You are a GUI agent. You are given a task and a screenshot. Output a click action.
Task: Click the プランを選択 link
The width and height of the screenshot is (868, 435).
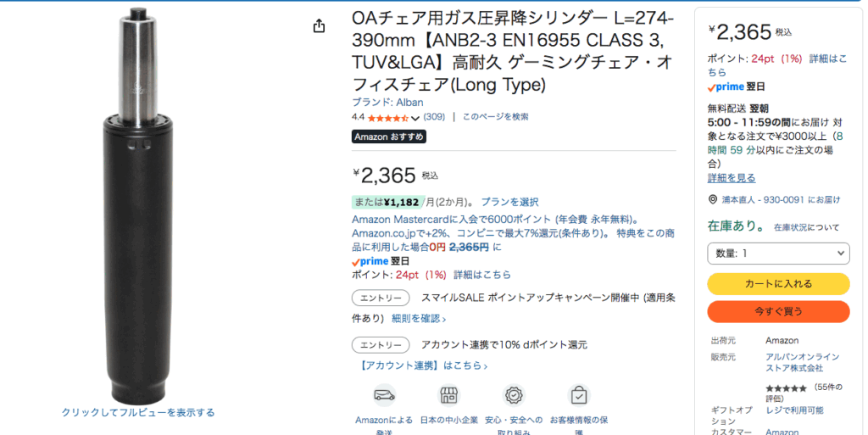509,202
